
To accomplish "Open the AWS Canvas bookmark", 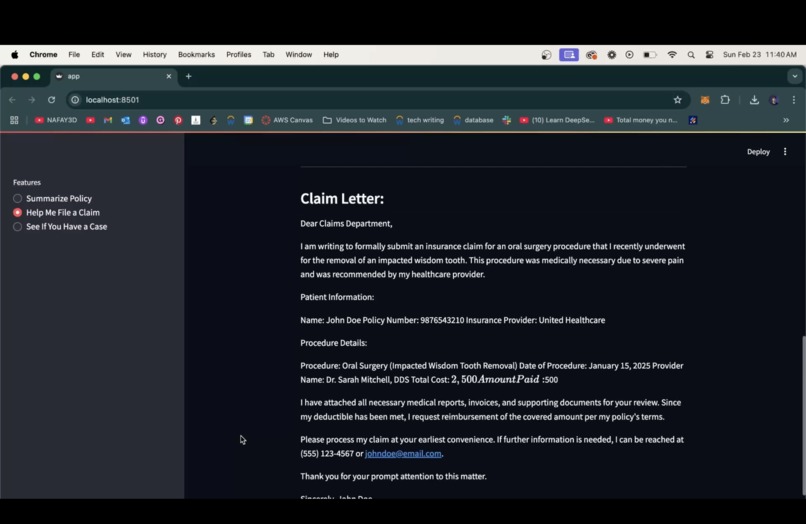I will tap(287, 120).
